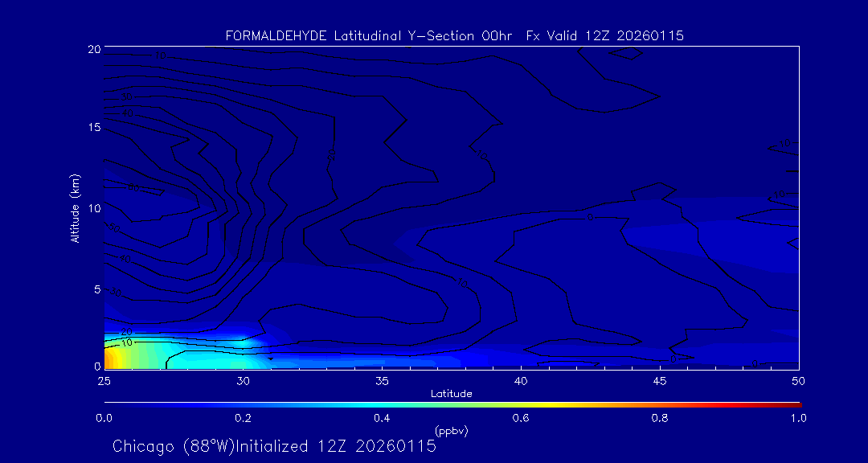Screen dimensions: 868x463
Task: Click the 'Altitude (km)' y-axis label
Action: [75, 208]
